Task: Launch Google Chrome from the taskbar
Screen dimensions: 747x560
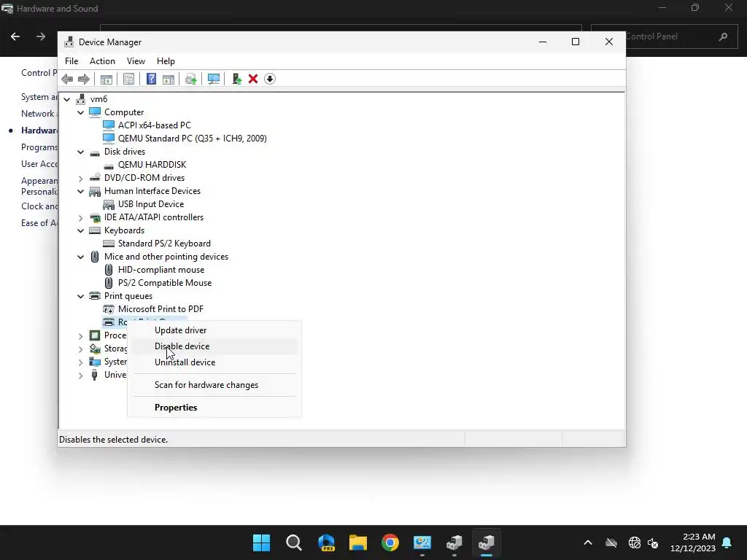Action: click(x=390, y=542)
